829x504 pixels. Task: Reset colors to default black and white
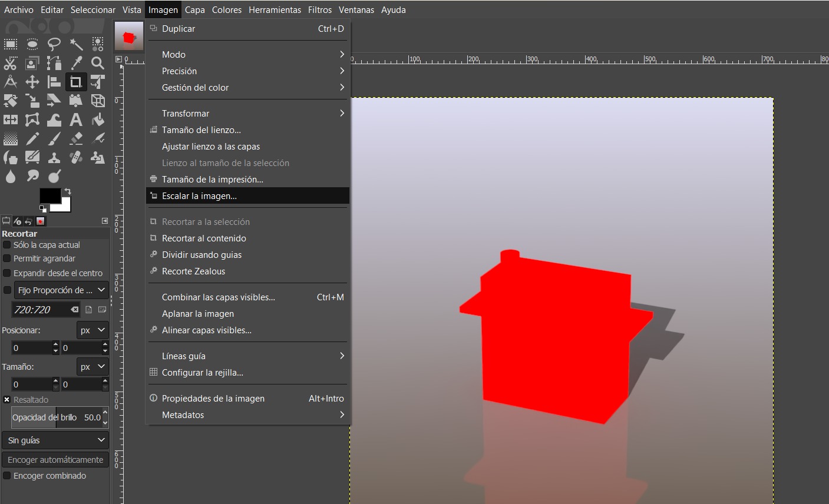(x=42, y=208)
